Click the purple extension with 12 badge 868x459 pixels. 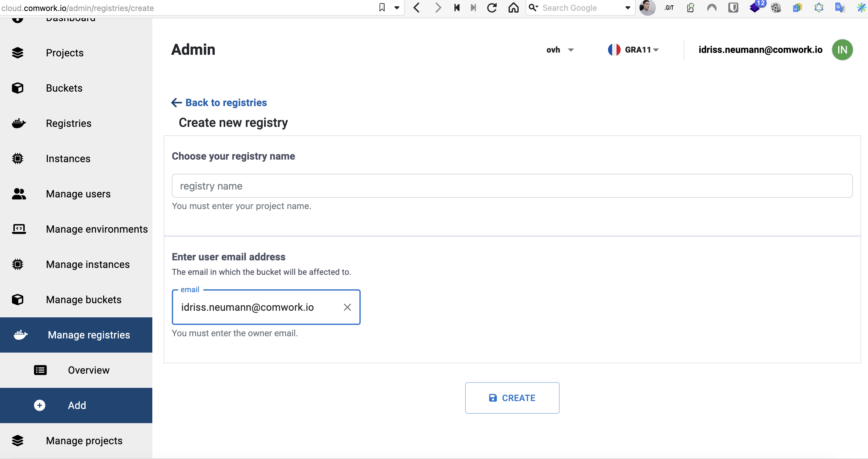click(757, 7)
